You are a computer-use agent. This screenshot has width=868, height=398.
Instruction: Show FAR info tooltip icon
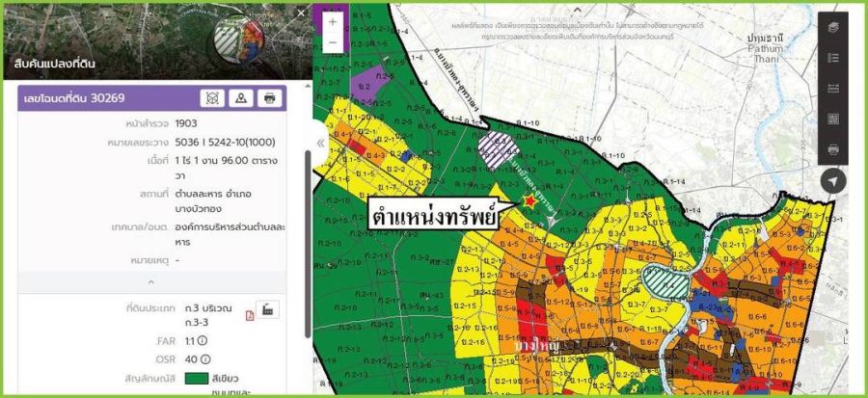pyautogui.click(x=203, y=340)
